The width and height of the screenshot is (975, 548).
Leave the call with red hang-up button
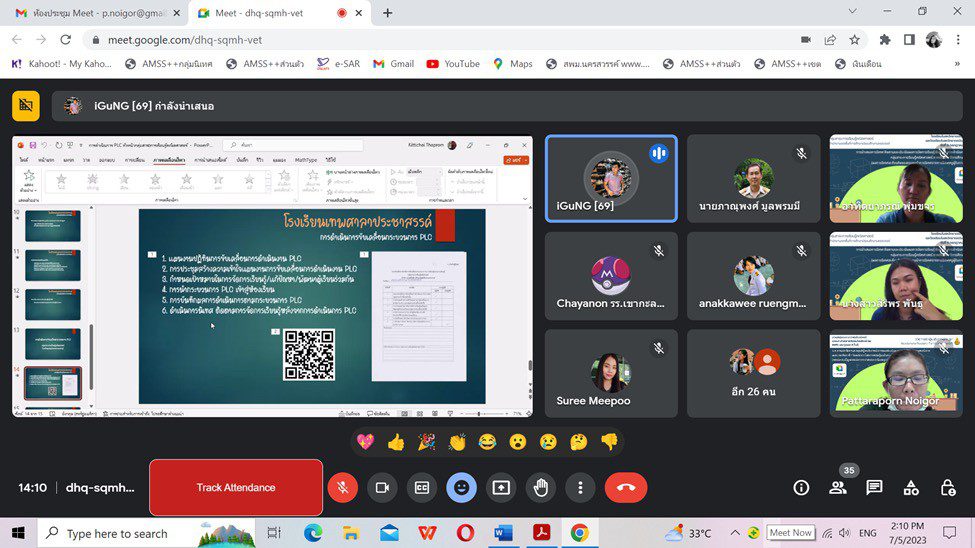[626, 488]
